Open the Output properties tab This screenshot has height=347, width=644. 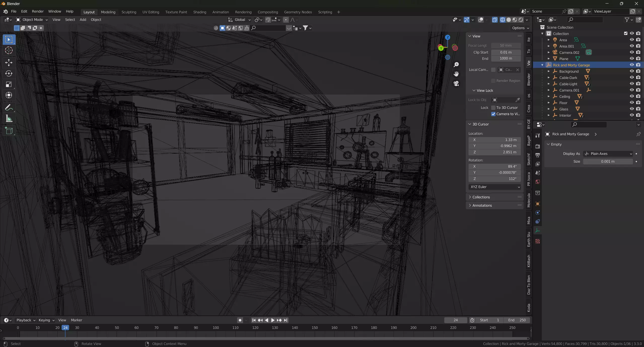[x=538, y=155]
